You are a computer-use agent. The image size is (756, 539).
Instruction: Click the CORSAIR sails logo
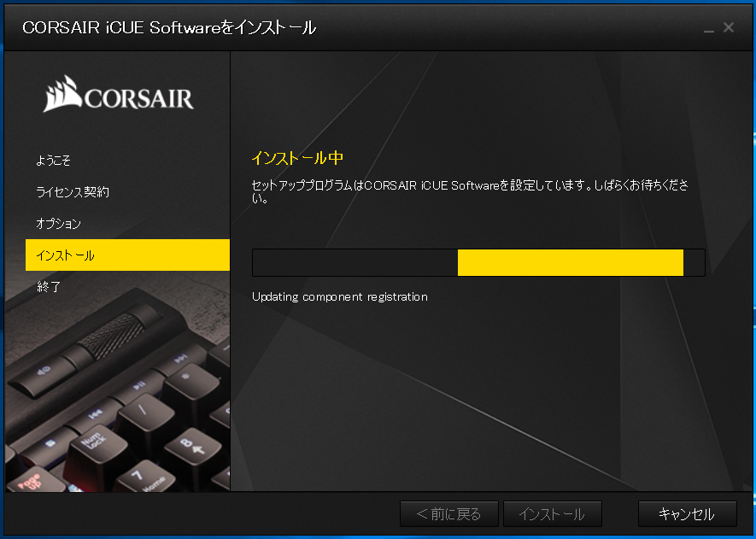(x=118, y=94)
